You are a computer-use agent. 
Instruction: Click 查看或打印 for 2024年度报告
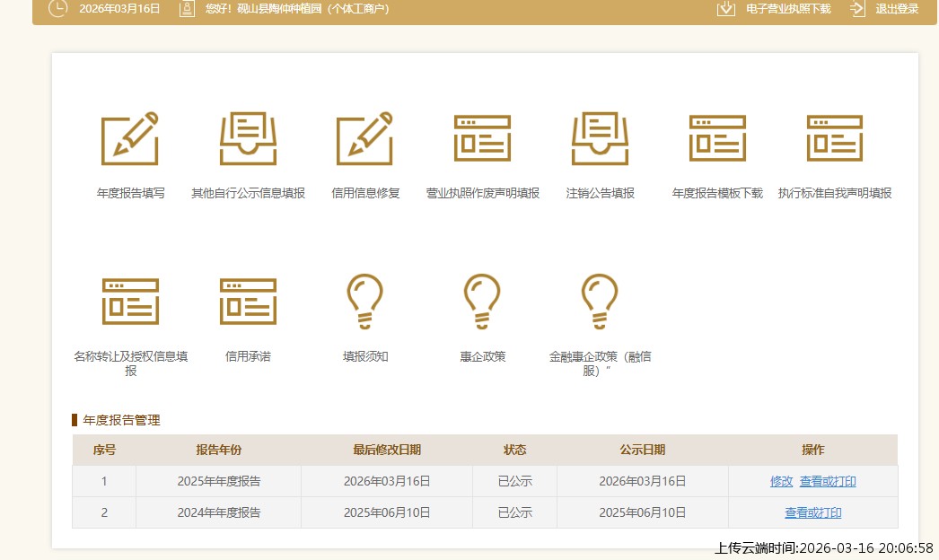812,513
